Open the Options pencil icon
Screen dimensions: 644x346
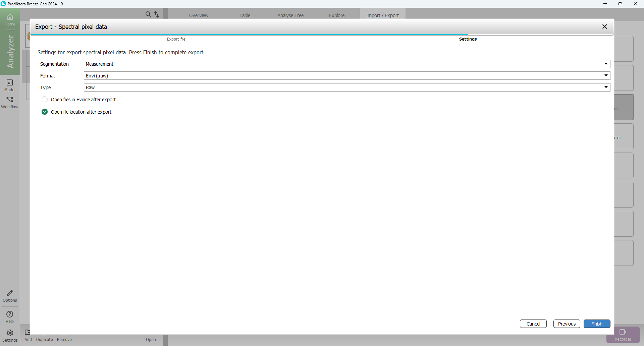pos(10,296)
